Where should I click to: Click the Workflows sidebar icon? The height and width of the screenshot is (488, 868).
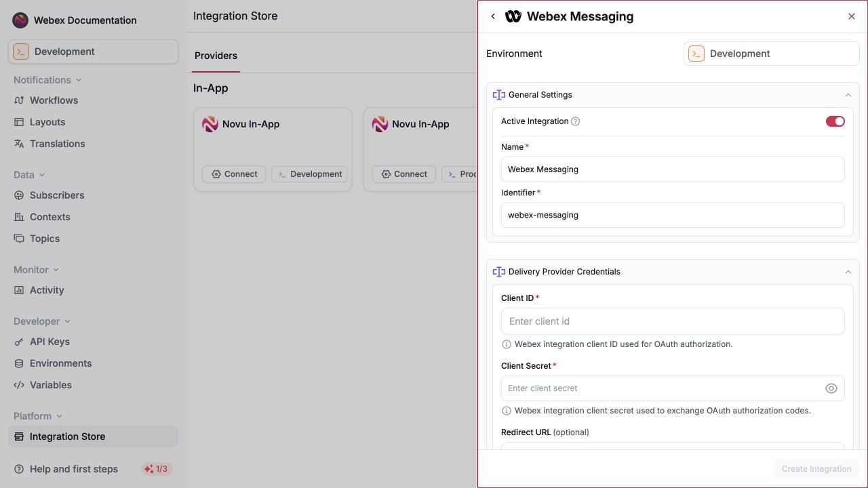click(19, 100)
